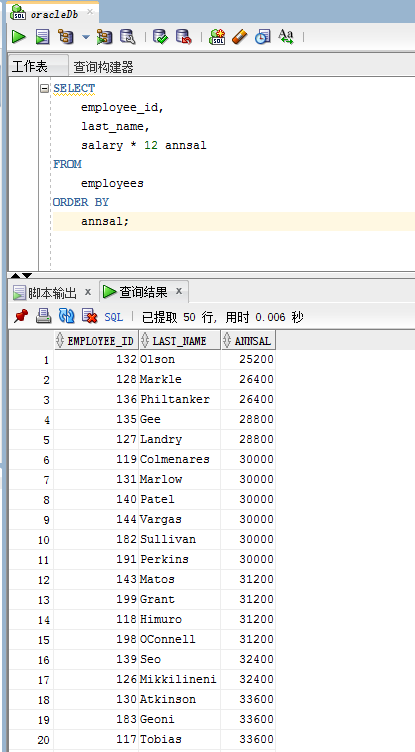415x752 pixels.
Task: Click the Explain Plan icon
Action: click(x=66, y=36)
